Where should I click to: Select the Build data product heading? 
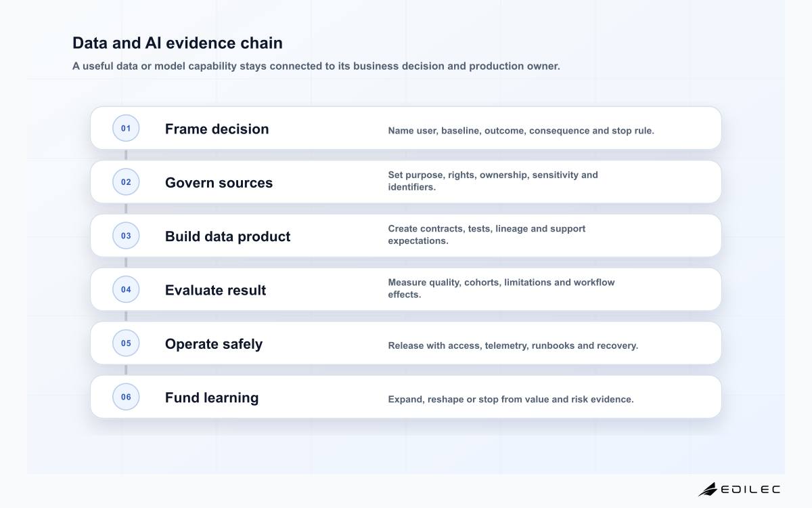[227, 236]
